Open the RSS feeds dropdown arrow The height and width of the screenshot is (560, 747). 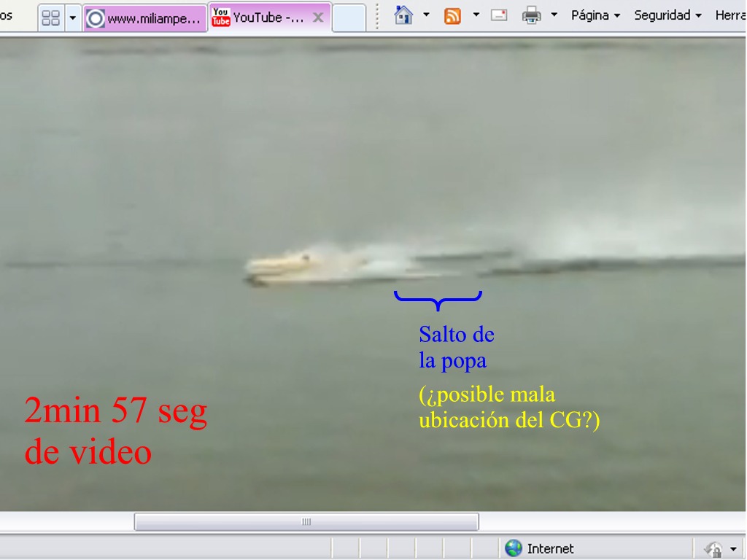[x=476, y=15]
